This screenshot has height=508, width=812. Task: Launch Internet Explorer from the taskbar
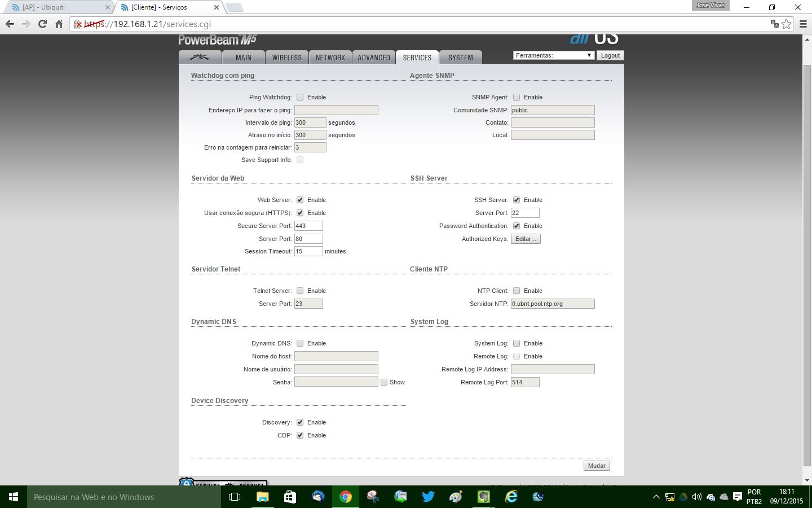511,497
